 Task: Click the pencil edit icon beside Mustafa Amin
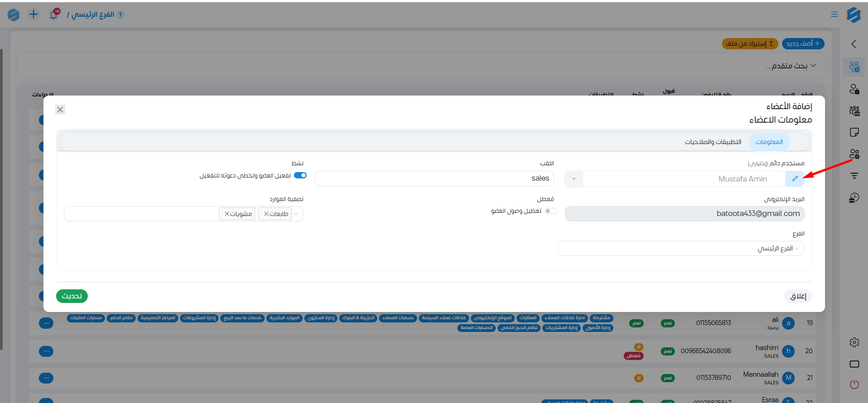795,179
